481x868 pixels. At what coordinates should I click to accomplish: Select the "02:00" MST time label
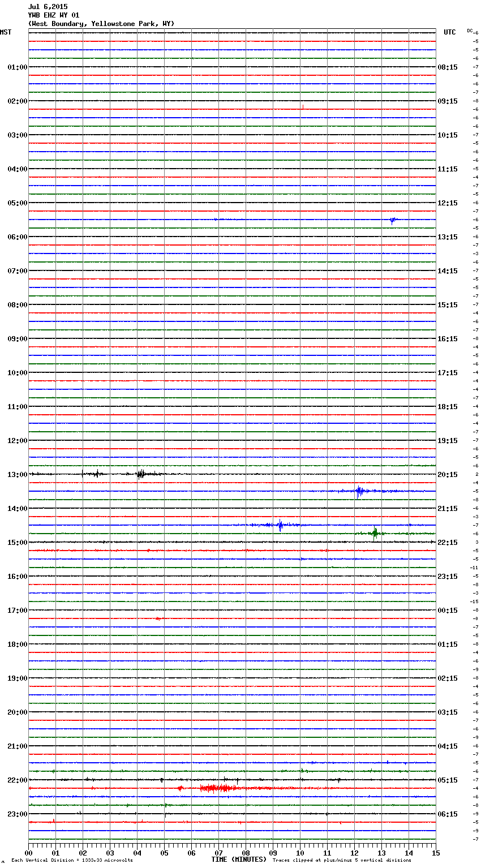pyautogui.click(x=18, y=101)
